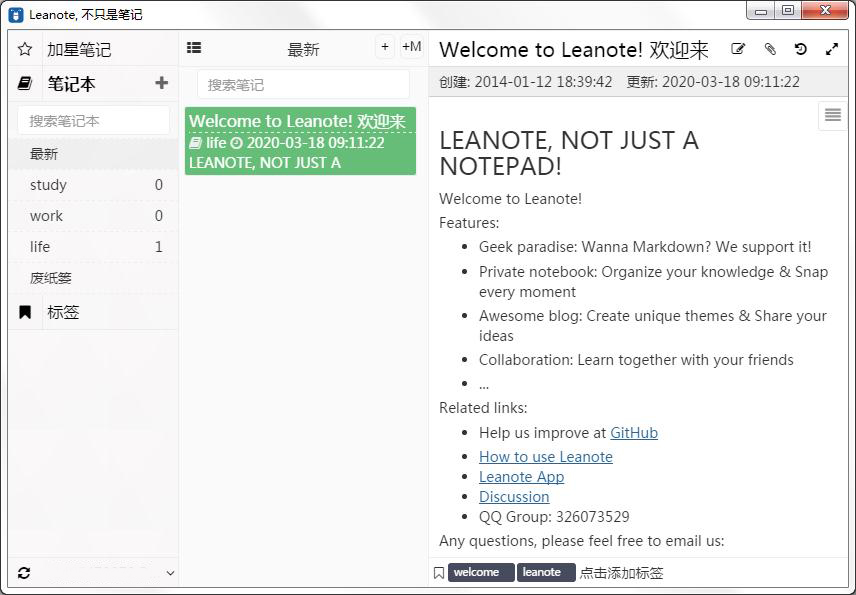856x595 pixels.
Task: Open the GitHub link
Action: 634,433
